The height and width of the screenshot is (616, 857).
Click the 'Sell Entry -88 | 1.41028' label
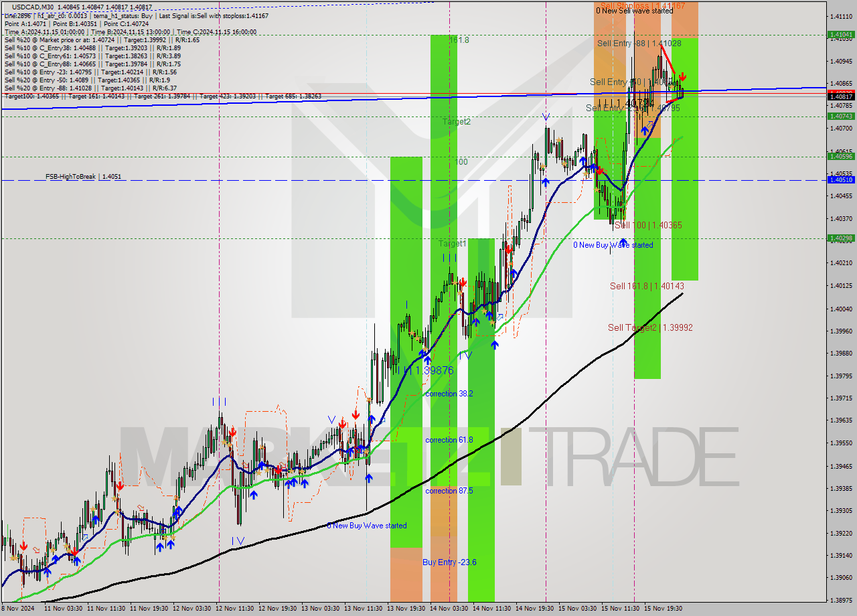[639, 43]
